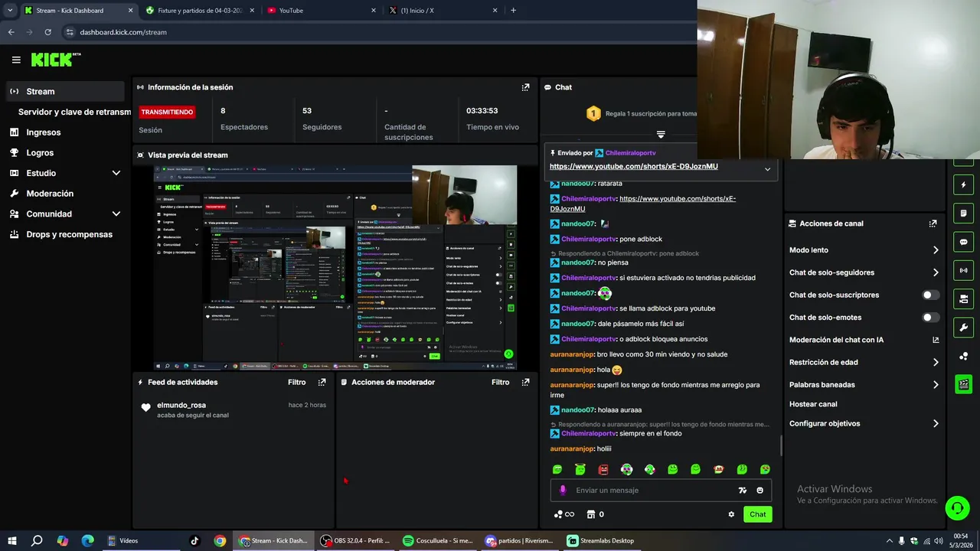This screenshot has width=980, height=551.
Task: Click the three-dots bubbles sidebar icon
Action: click(x=963, y=356)
